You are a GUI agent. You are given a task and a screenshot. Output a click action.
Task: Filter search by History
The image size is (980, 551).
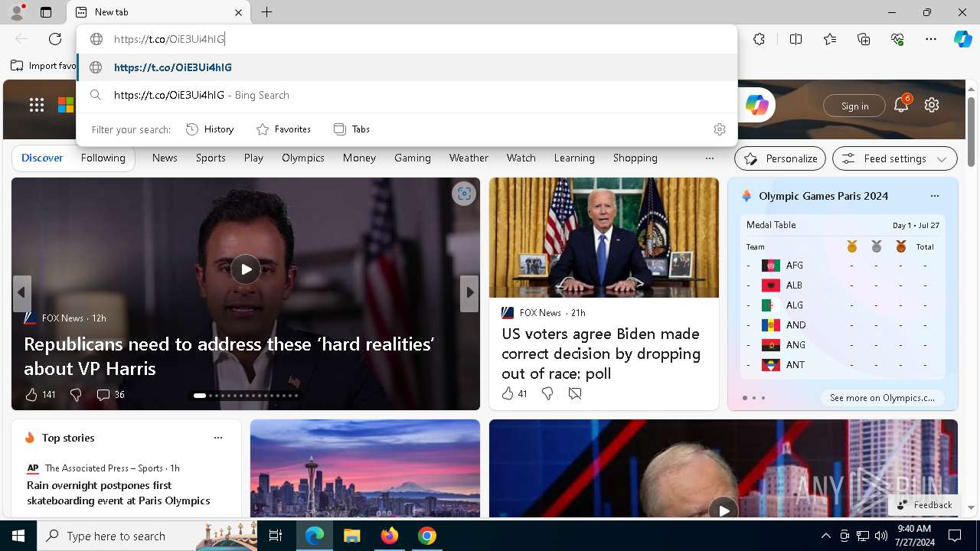click(210, 129)
